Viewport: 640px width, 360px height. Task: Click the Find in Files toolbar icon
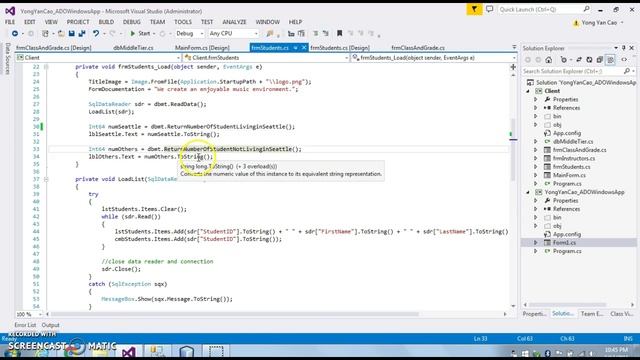tap(270, 33)
